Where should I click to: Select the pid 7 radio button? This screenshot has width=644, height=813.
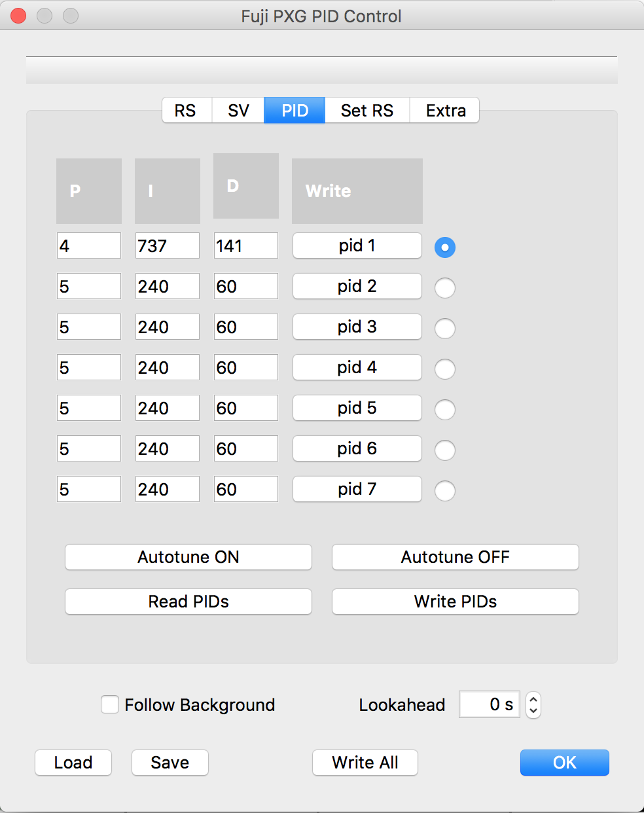[x=445, y=491]
